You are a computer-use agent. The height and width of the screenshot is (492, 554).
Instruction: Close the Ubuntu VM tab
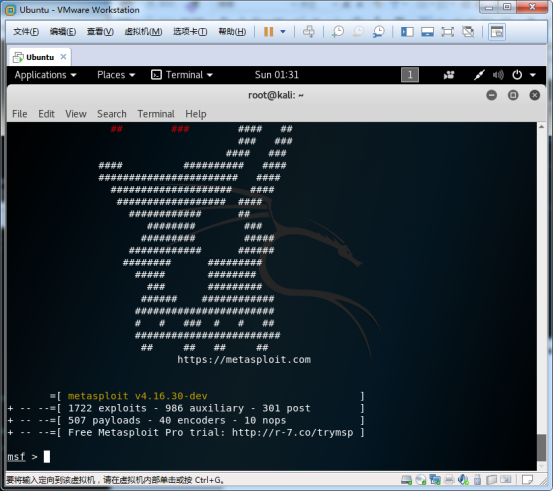click(x=63, y=57)
